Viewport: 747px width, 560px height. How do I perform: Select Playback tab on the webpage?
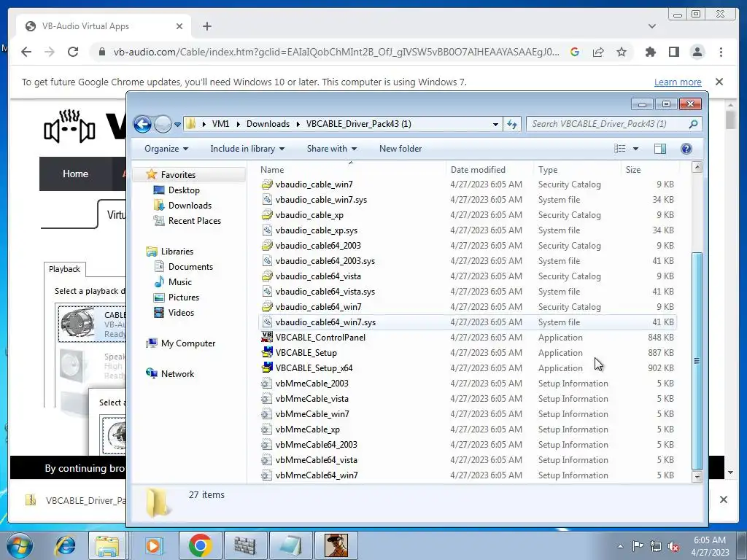coord(64,269)
